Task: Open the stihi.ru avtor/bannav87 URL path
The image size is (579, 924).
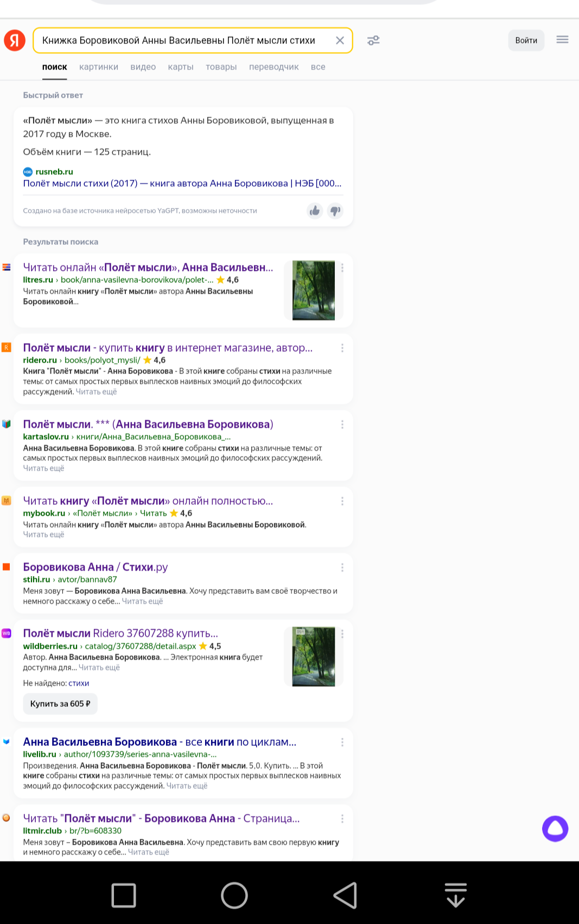Action: click(x=87, y=579)
